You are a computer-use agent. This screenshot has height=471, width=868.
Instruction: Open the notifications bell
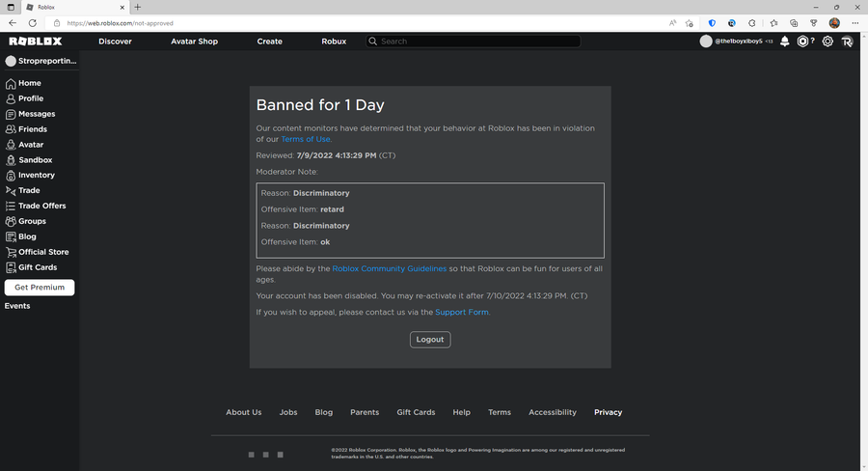784,42
